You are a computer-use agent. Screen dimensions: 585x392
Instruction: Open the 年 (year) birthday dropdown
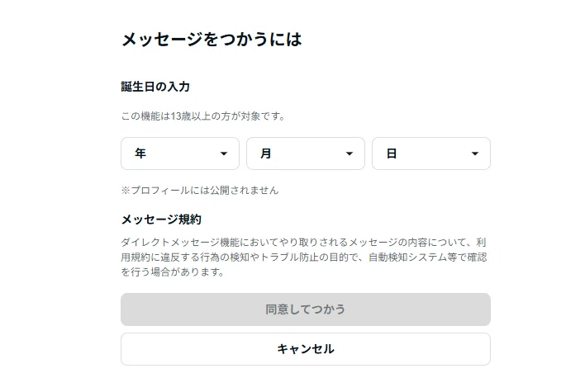tap(180, 153)
